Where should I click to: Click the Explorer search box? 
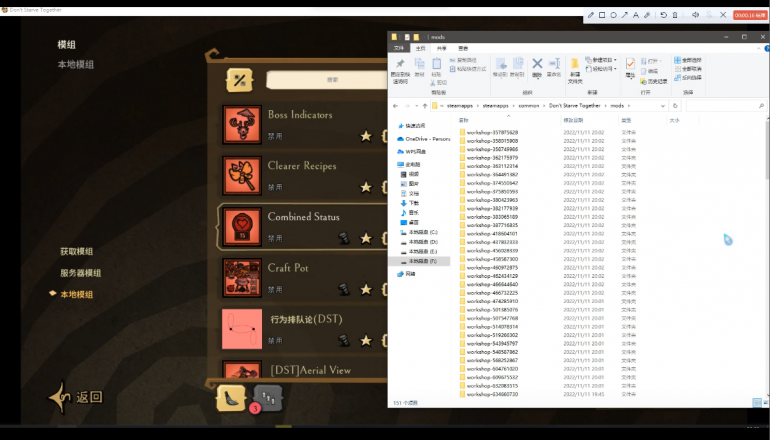[726, 106]
